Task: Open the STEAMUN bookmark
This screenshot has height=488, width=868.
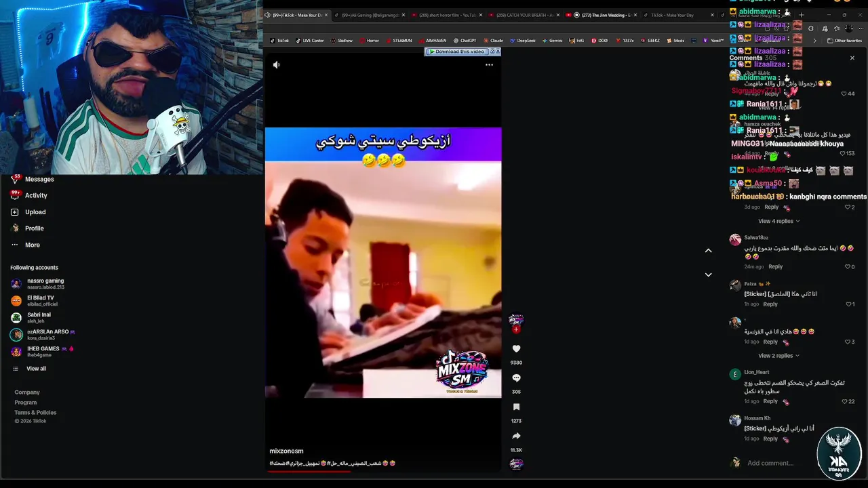Action: [399, 41]
